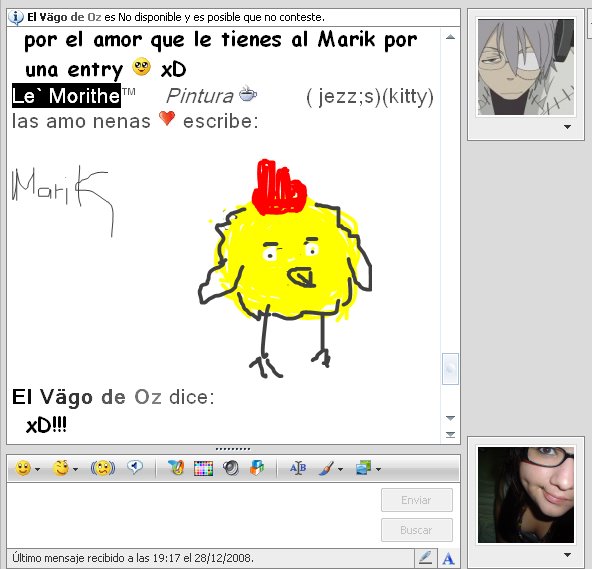This screenshot has width=592, height=569.
Task: Expand the paintbrush dropdown arrow
Action: click(x=341, y=469)
